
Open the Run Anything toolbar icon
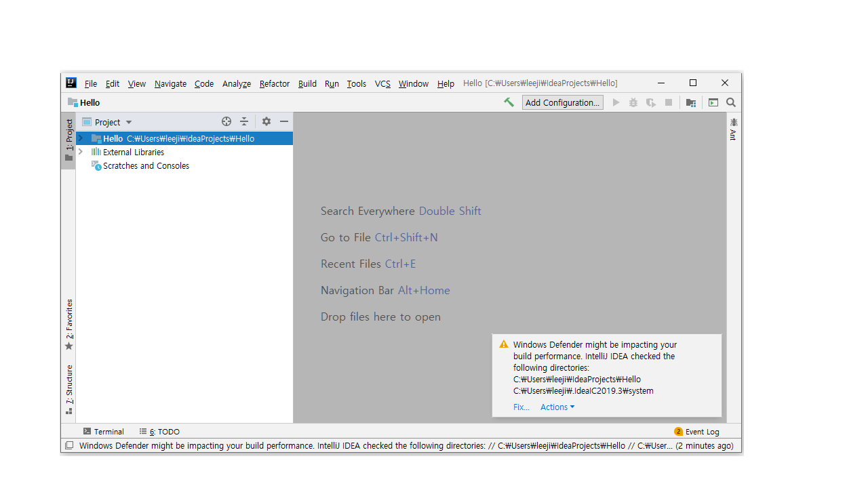[713, 102]
